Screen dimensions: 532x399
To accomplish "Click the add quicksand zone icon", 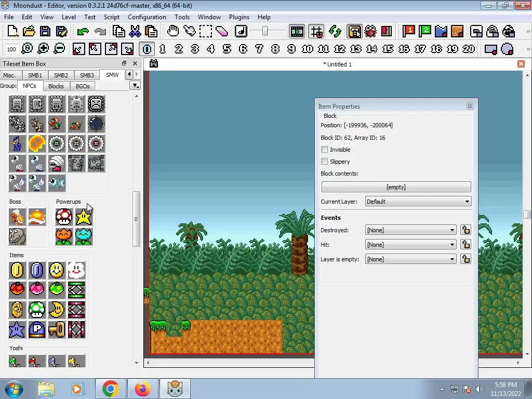I will [457, 31].
